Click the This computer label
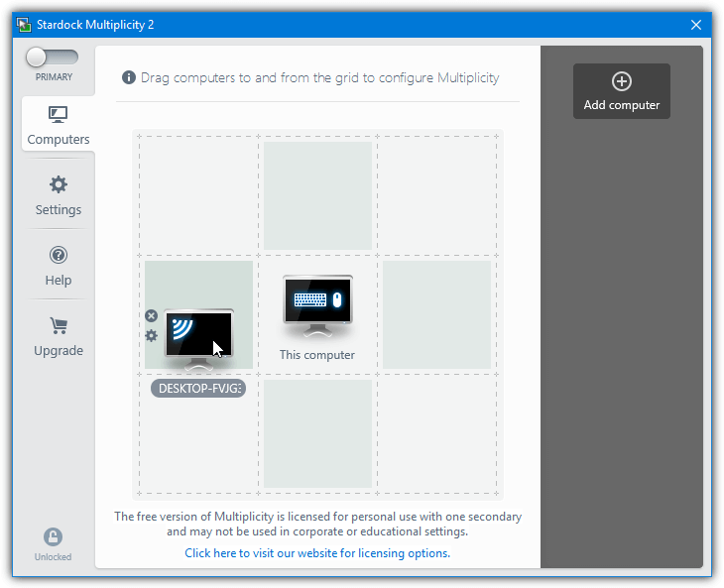This screenshot has width=724, height=588. pos(317,355)
